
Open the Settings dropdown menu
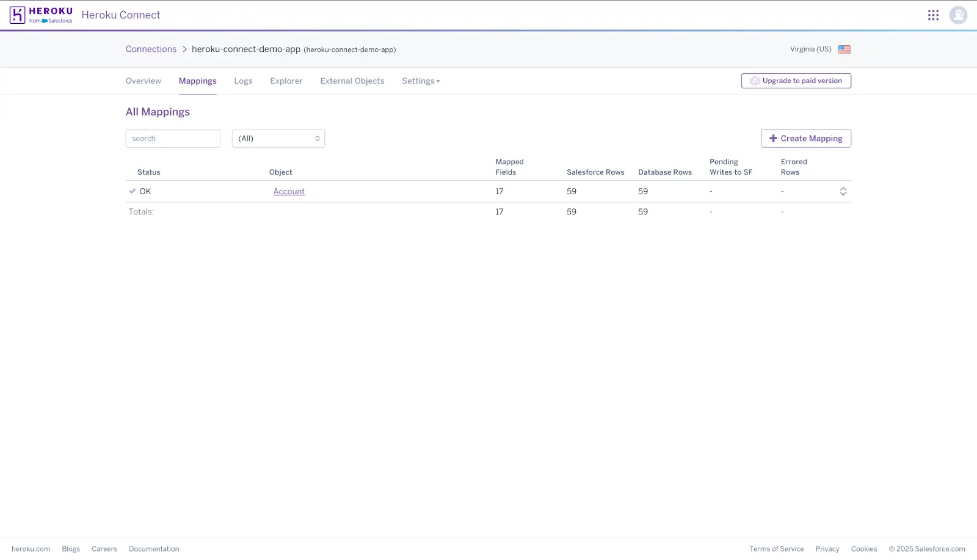tap(421, 81)
